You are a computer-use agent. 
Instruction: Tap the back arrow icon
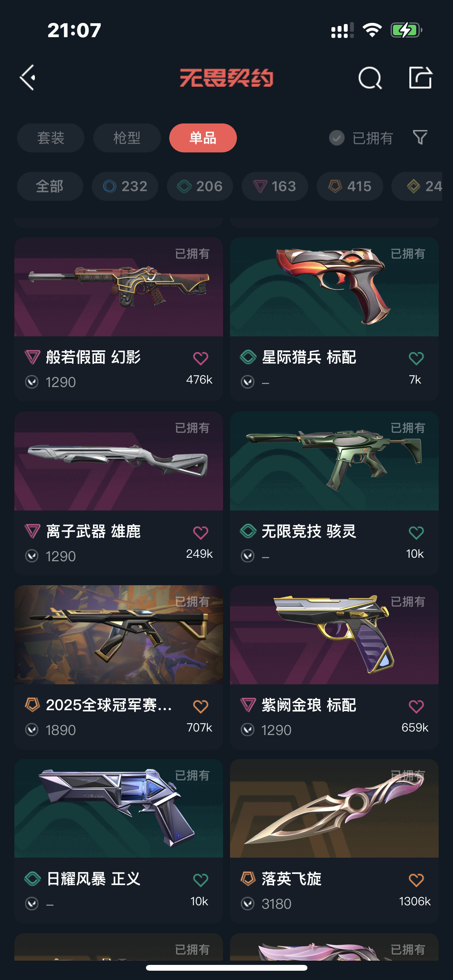coord(28,77)
